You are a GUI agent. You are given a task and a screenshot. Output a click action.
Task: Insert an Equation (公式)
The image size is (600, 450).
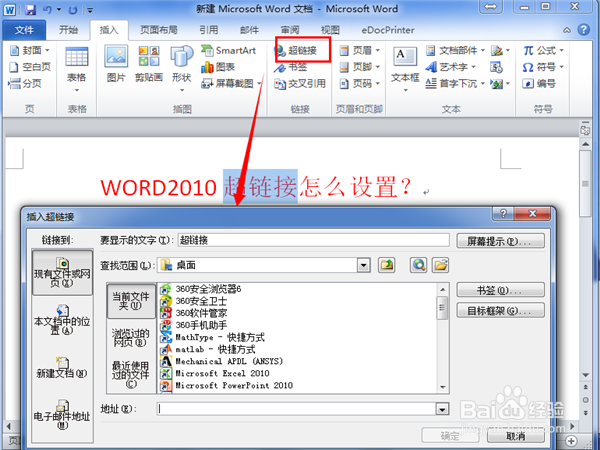pyautogui.click(x=543, y=50)
